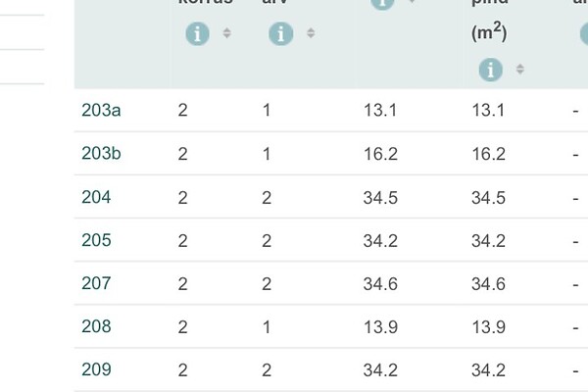Follow the room 208 link
This screenshot has width=588, height=392.
tap(96, 326)
